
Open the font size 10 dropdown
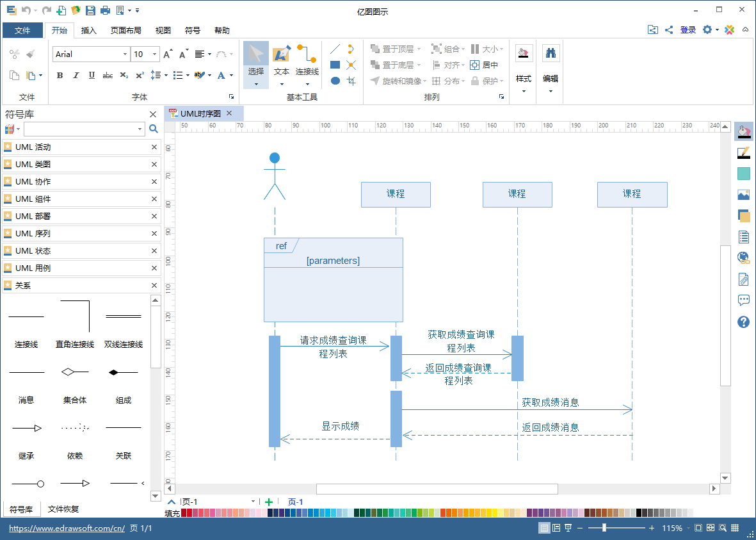coord(154,54)
